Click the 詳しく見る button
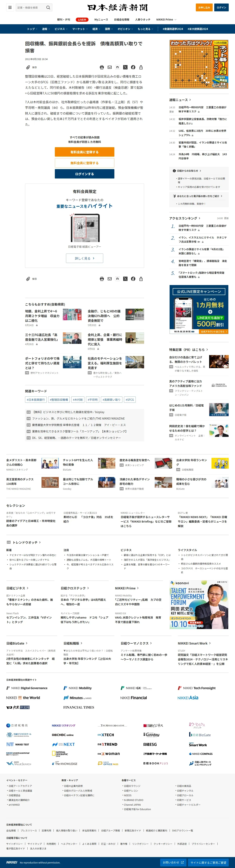 point(84,258)
